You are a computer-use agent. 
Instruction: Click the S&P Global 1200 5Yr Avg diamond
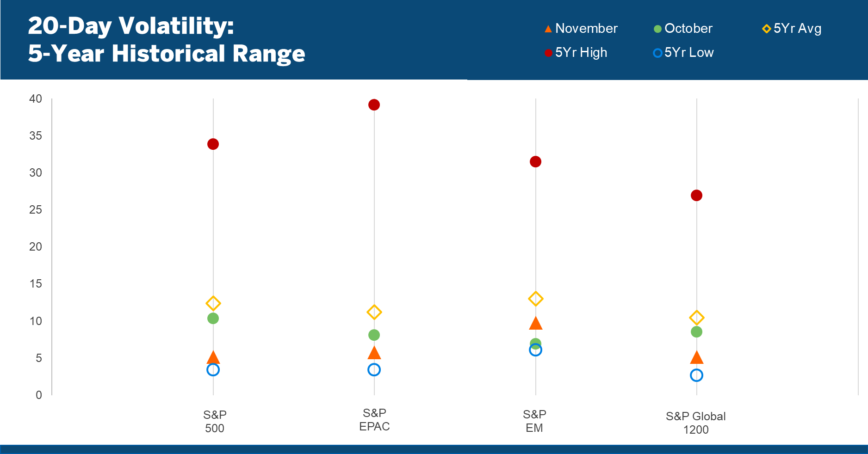(x=696, y=318)
